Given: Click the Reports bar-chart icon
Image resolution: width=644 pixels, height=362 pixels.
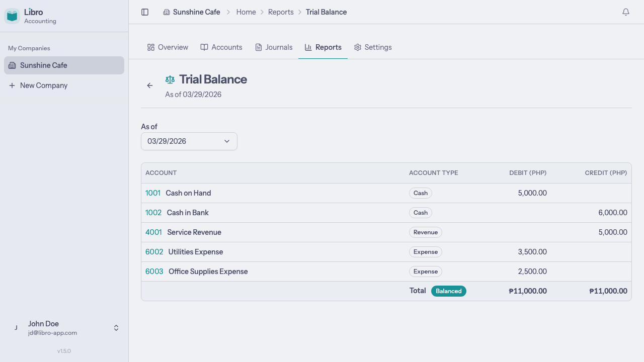Looking at the screenshot, I should pos(308,47).
